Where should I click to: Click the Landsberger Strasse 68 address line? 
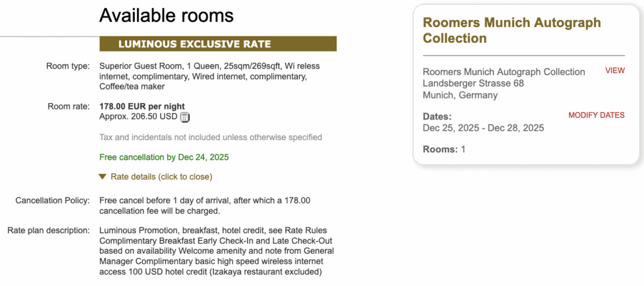[473, 83]
